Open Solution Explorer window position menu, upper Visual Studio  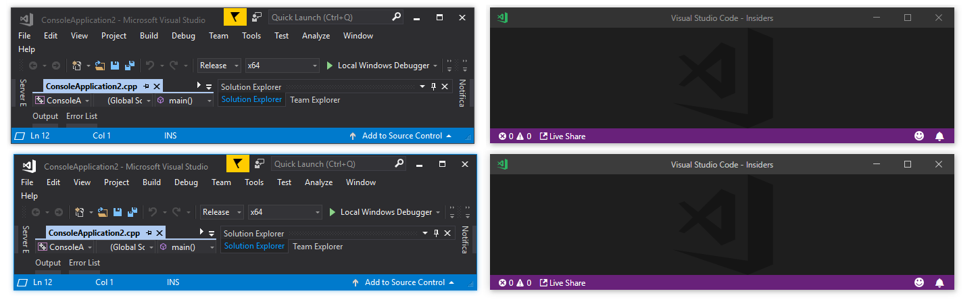point(422,86)
